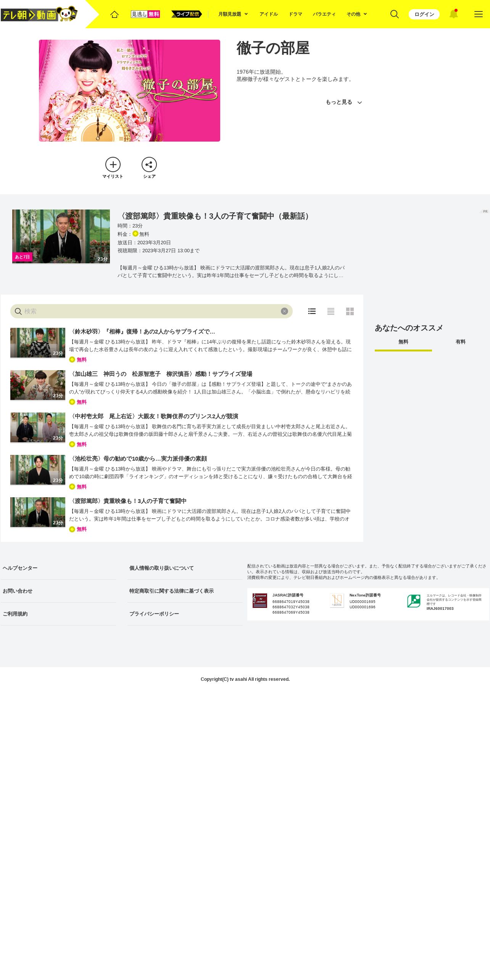Viewport: 490px width, 980px height.
Task: Switch to grid view icon
Action: click(350, 311)
